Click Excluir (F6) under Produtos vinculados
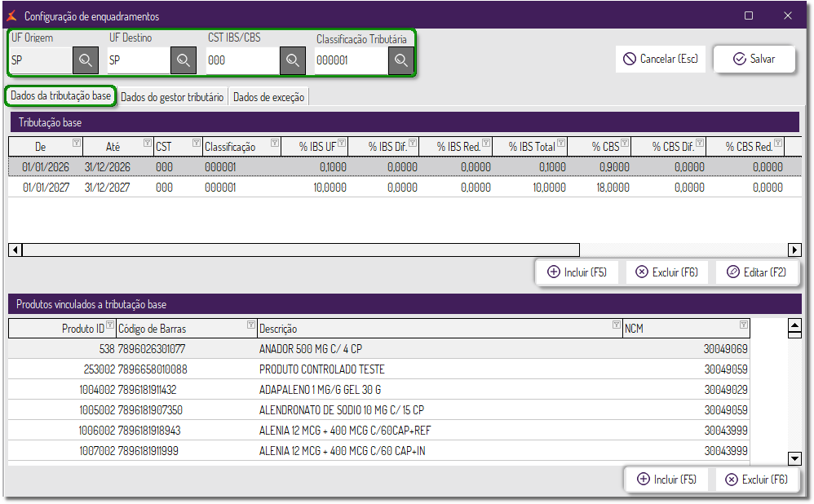Viewport: 814px width, 504px height. tap(756, 480)
